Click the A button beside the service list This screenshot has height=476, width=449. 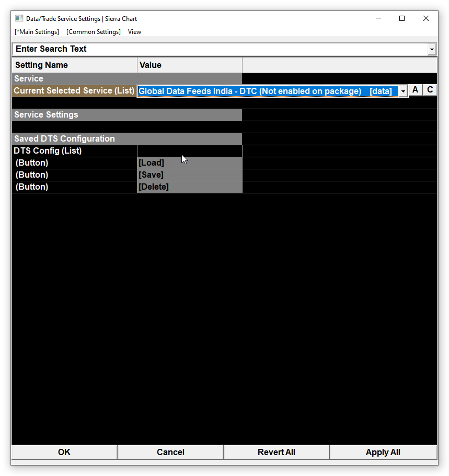(x=415, y=90)
